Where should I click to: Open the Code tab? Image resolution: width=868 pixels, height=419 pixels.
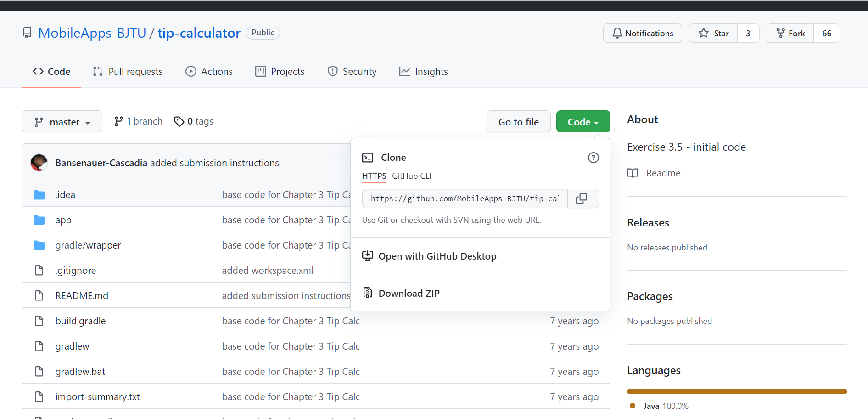(x=51, y=72)
